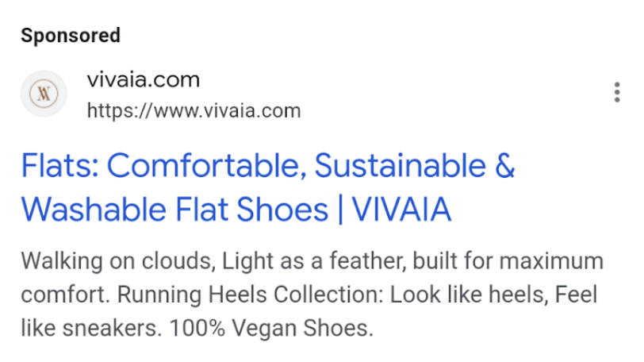Click the ampersand ending the first headline line
The height and width of the screenshot is (362, 644).
(505, 167)
